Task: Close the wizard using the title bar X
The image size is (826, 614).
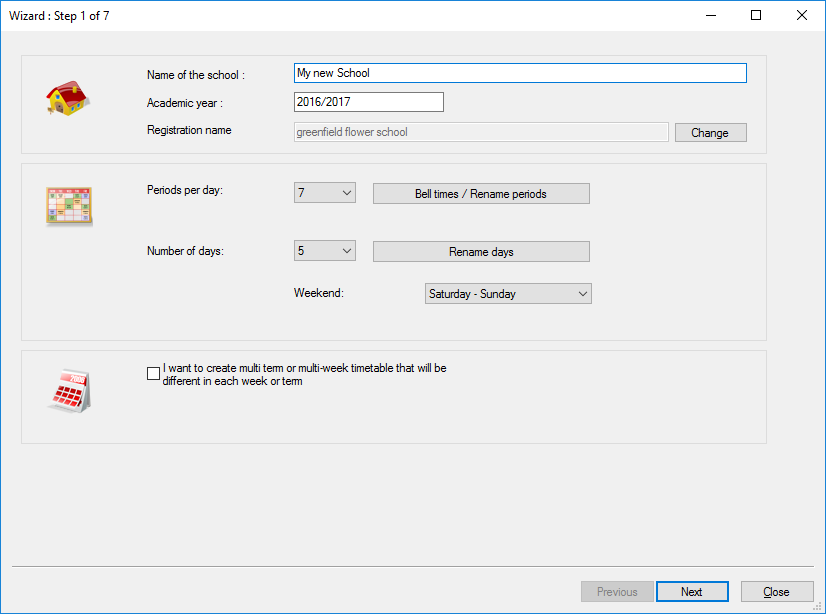Action: (802, 15)
